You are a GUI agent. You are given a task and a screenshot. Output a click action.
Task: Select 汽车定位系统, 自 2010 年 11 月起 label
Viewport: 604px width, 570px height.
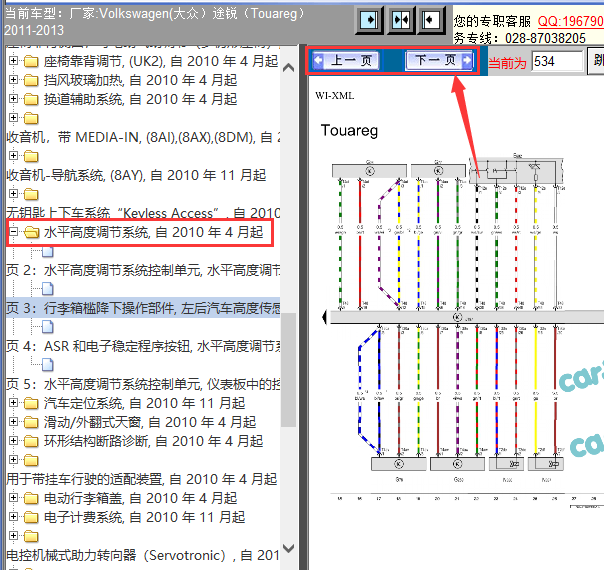pyautogui.click(x=144, y=403)
